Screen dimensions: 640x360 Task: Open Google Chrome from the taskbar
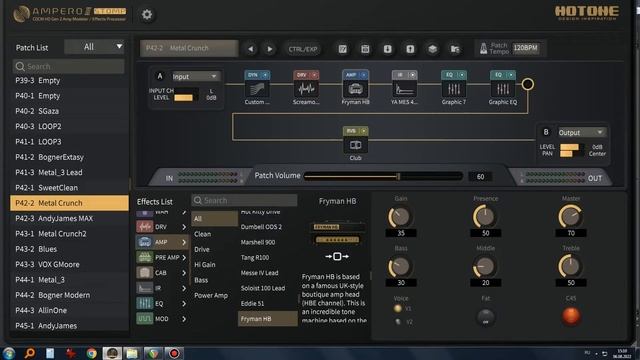coord(91,353)
